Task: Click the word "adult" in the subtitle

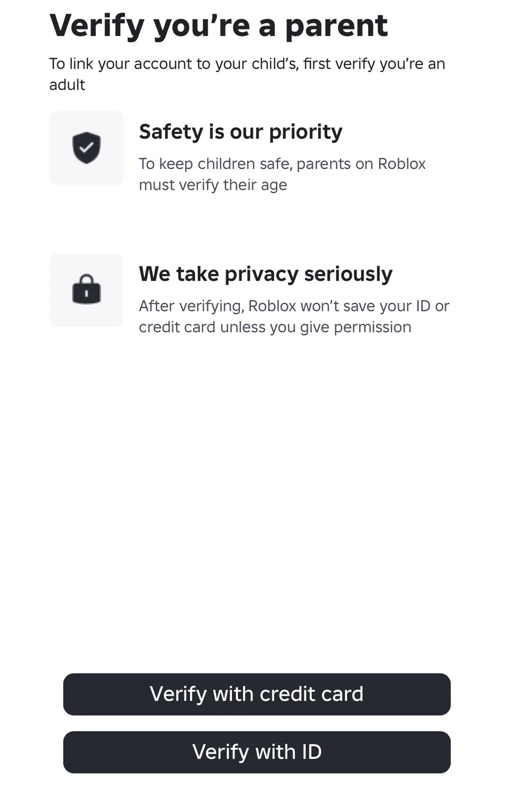Action: pos(67,85)
